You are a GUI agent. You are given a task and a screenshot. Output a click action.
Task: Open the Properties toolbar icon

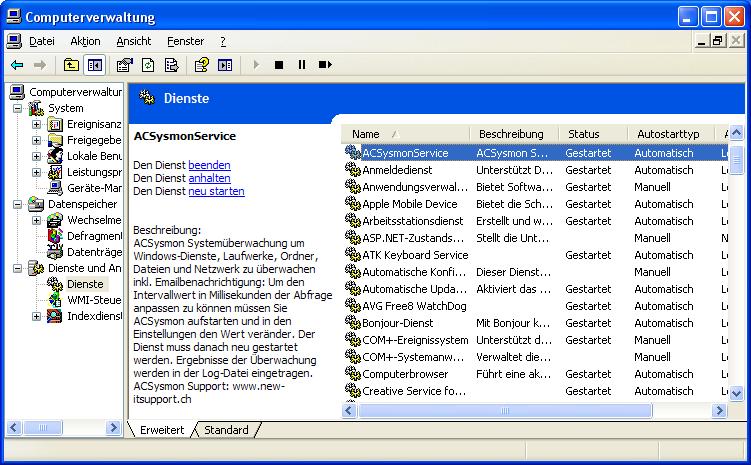pyautogui.click(x=125, y=65)
